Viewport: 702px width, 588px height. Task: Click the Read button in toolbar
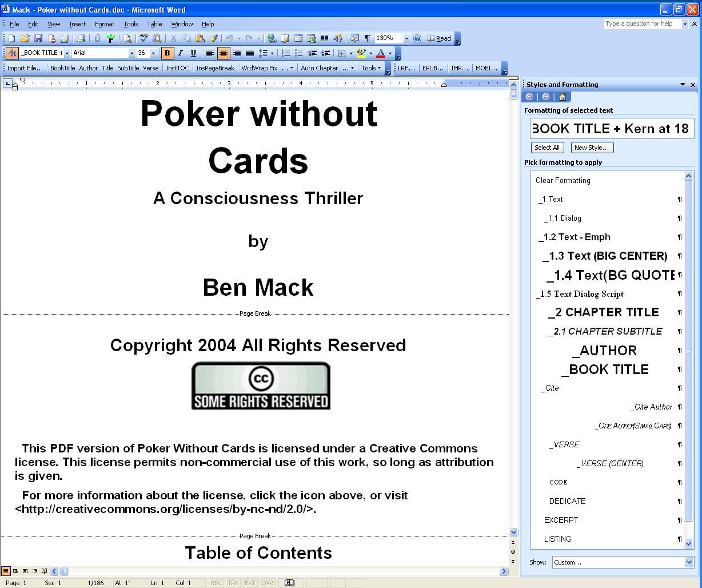pos(439,38)
